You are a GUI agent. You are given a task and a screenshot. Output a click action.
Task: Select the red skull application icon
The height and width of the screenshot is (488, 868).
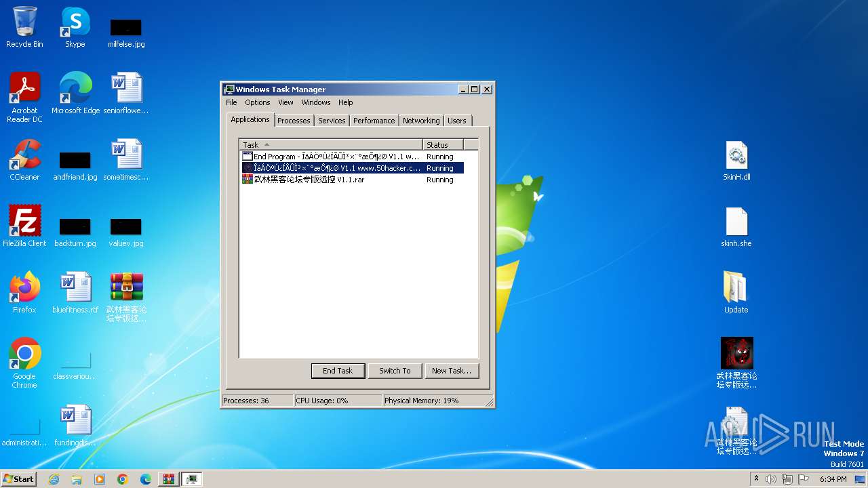(x=737, y=363)
